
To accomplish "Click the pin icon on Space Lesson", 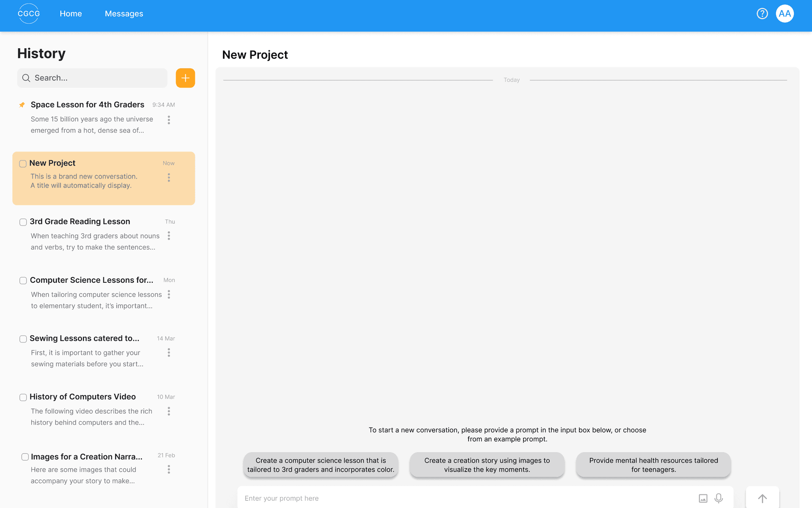I will 22,105.
